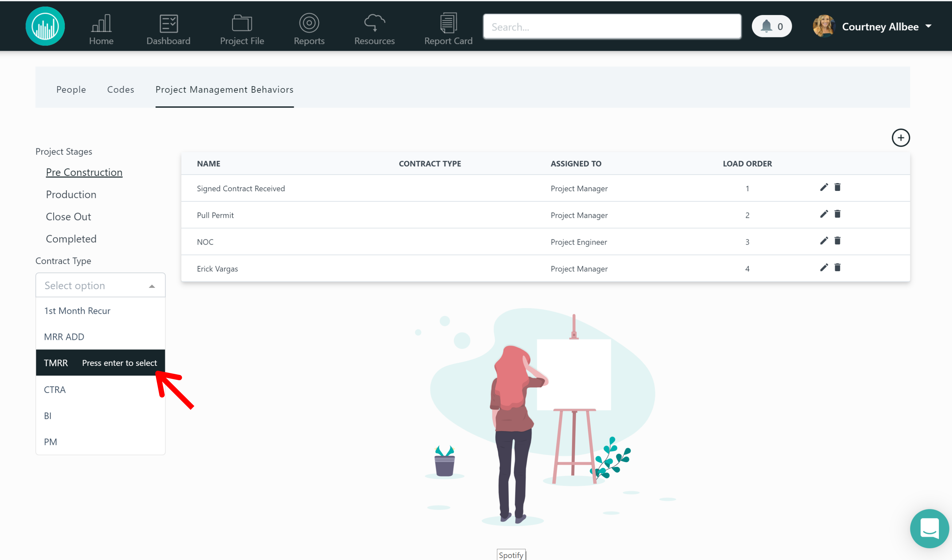Click the Spotify tooltip label

tap(511, 555)
